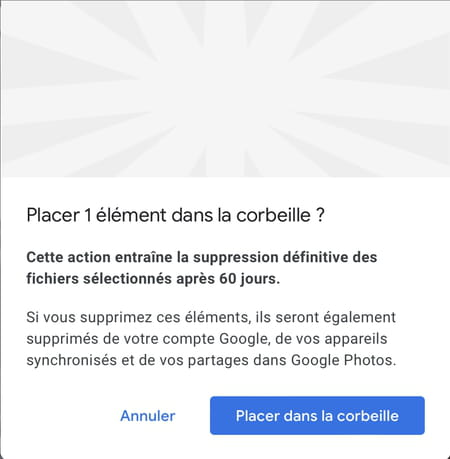The width and height of the screenshot is (450, 459).
Task: Click the words Cette action in bold
Action: pyautogui.click(x=68, y=257)
